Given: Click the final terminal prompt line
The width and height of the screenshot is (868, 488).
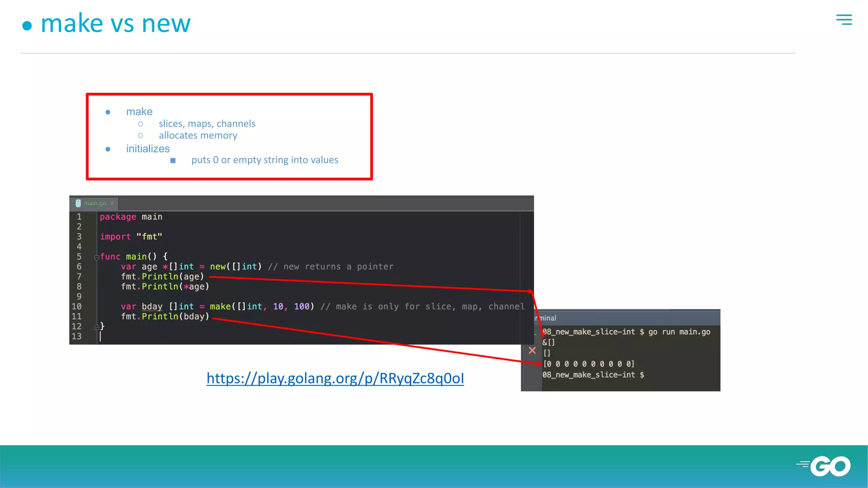Looking at the screenshot, I should [593, 375].
